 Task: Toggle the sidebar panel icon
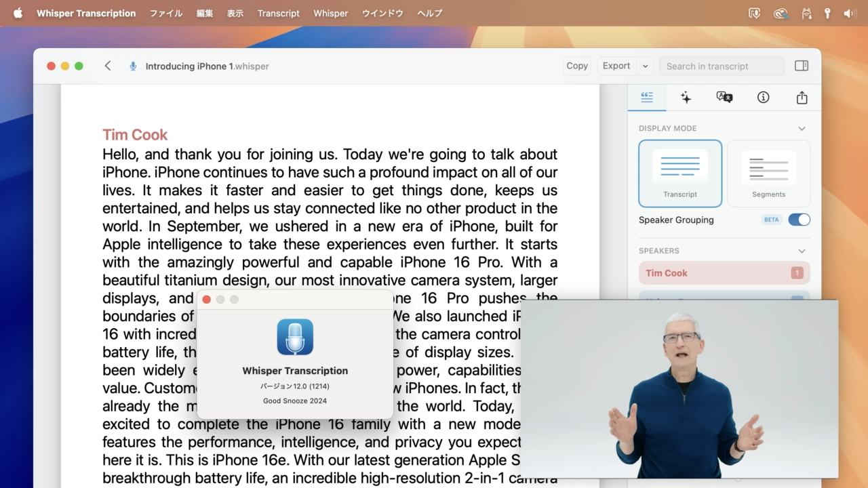pos(802,66)
